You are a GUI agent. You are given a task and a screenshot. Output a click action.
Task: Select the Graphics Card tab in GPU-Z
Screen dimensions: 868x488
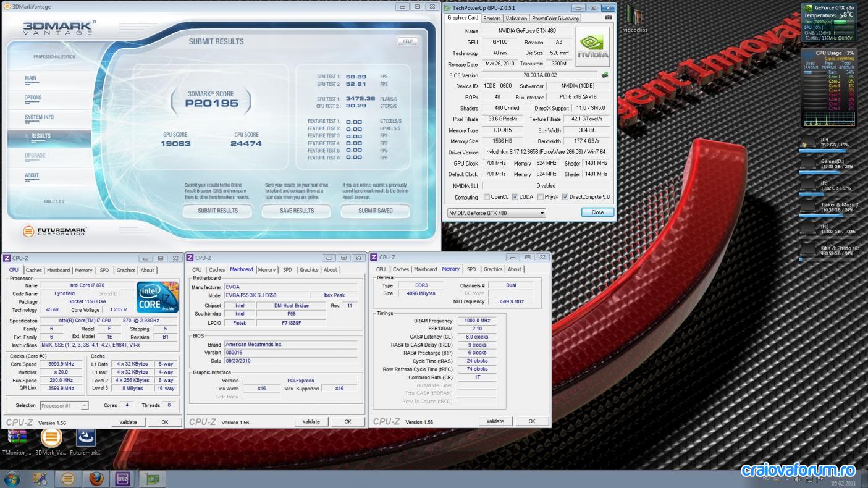[463, 18]
